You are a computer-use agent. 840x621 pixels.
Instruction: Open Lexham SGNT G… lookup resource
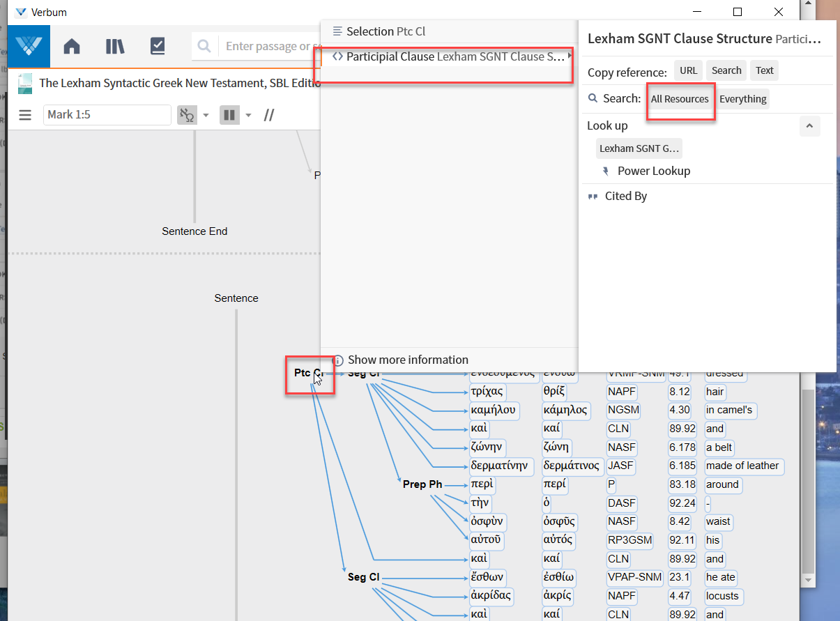tap(639, 148)
